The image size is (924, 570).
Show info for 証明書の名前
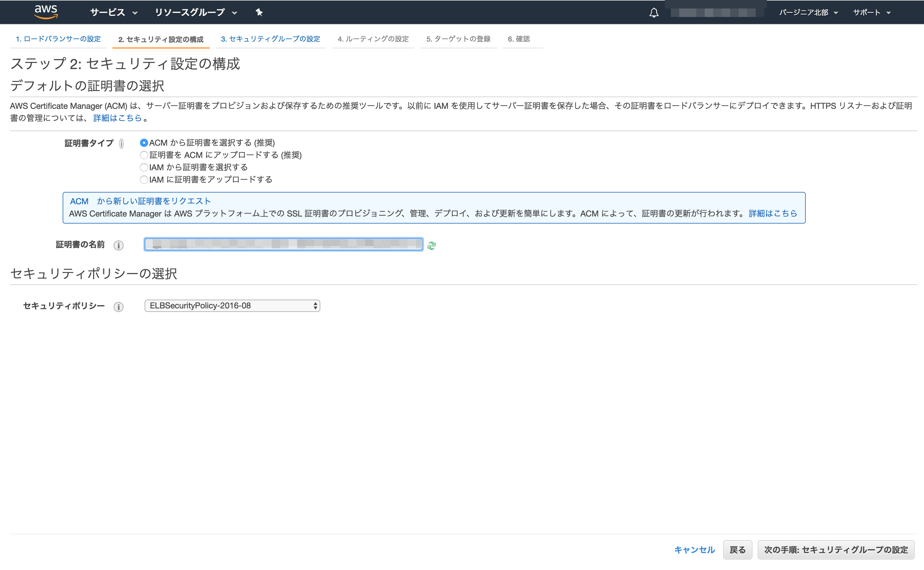pos(118,245)
